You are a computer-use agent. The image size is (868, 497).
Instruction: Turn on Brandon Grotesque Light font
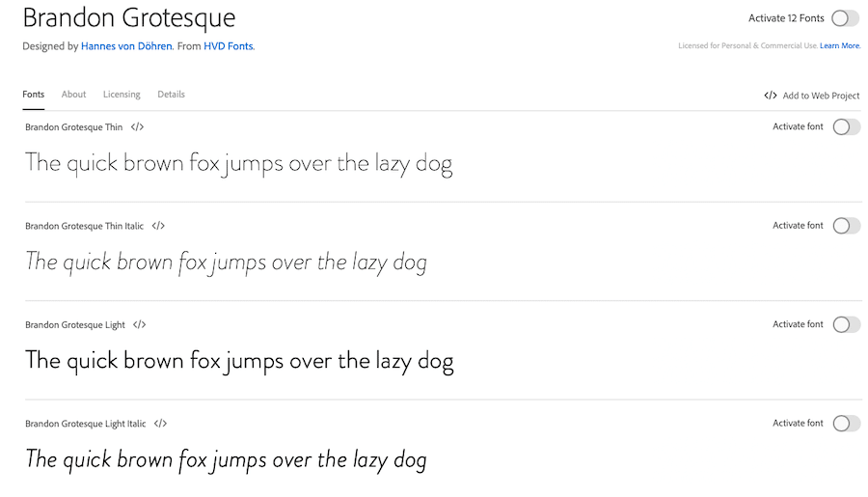point(846,325)
